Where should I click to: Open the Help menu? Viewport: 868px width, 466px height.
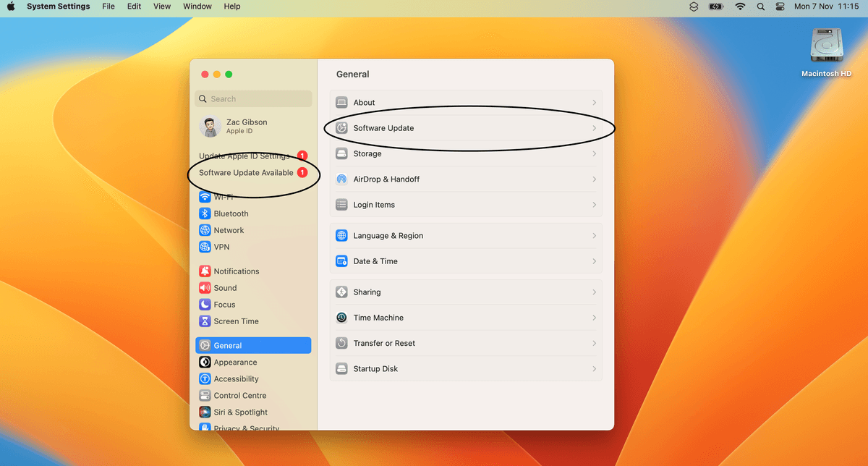232,7
